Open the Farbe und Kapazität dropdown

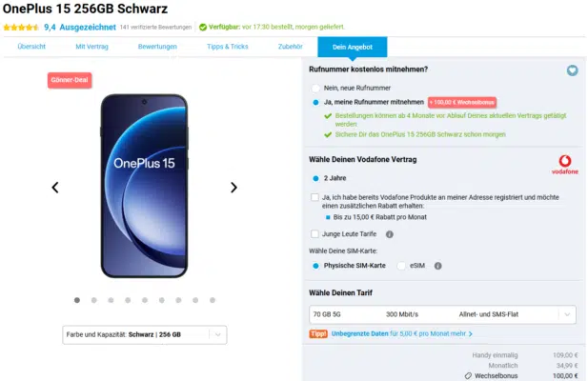click(x=144, y=334)
